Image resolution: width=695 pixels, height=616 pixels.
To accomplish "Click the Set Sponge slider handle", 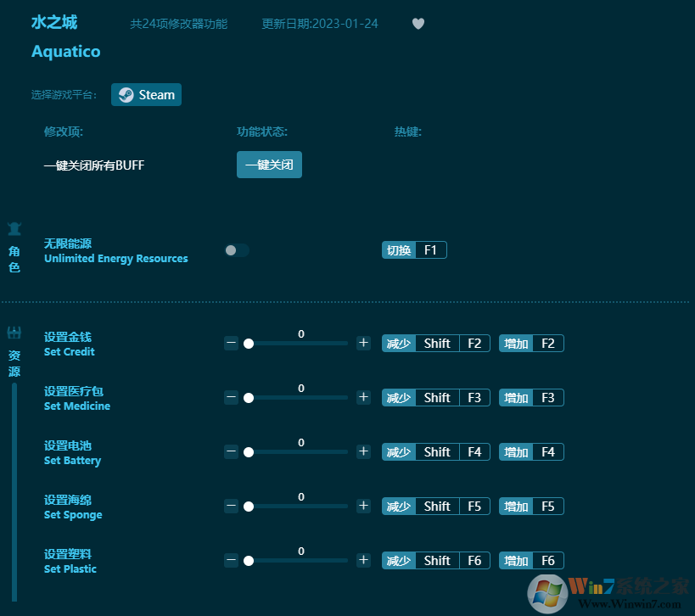I will (249, 507).
